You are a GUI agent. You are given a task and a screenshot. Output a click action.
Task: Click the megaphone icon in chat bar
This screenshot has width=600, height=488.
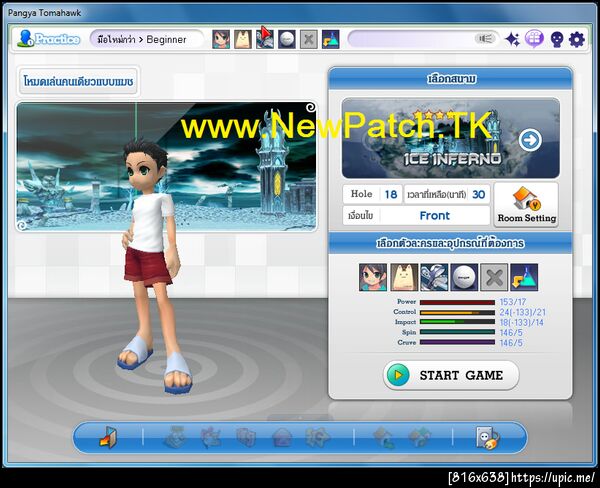(x=485, y=39)
